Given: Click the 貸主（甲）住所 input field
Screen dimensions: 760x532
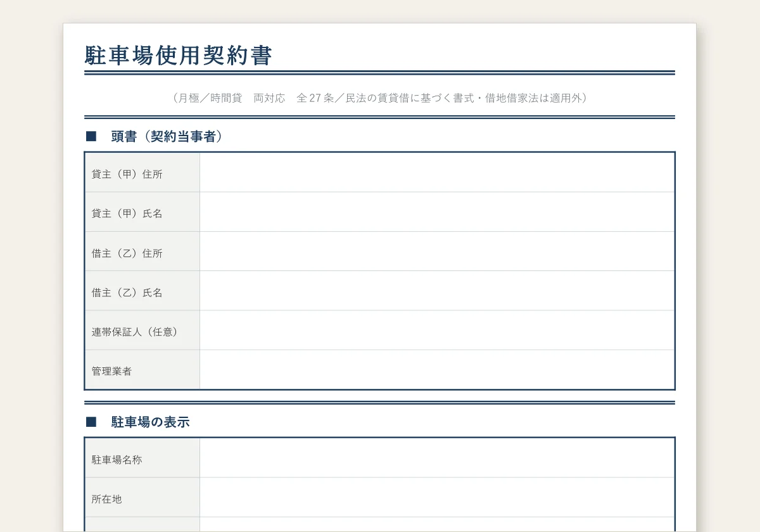Looking at the screenshot, I should click(x=437, y=172).
